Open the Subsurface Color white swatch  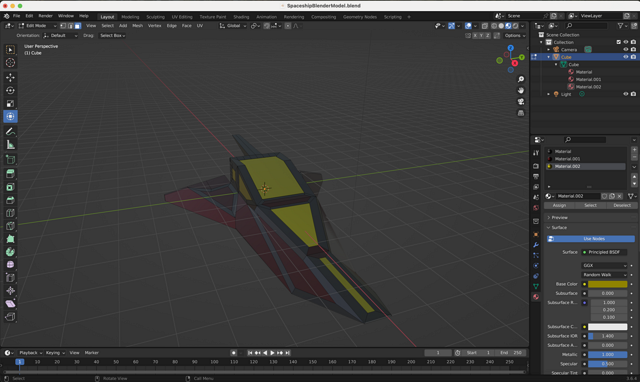(607, 326)
